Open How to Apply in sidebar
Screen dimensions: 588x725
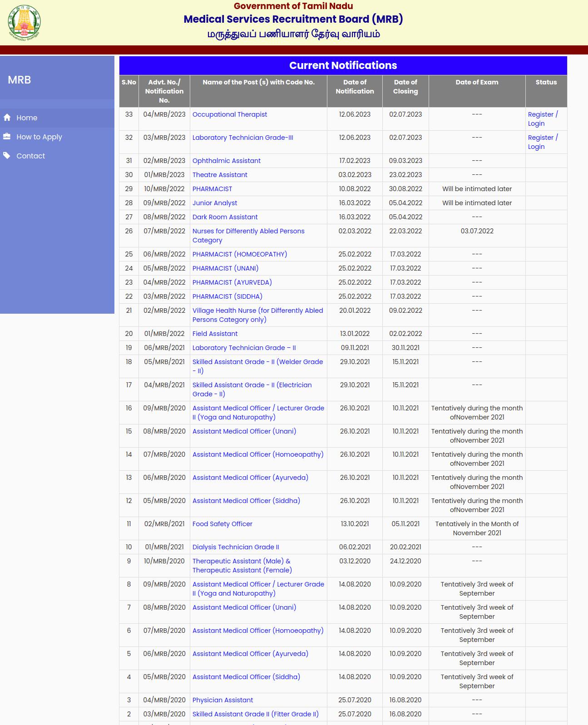[x=57, y=137]
